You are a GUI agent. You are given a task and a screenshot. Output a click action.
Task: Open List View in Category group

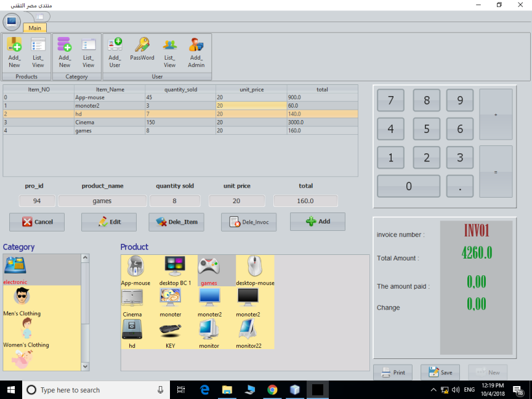pos(88,52)
